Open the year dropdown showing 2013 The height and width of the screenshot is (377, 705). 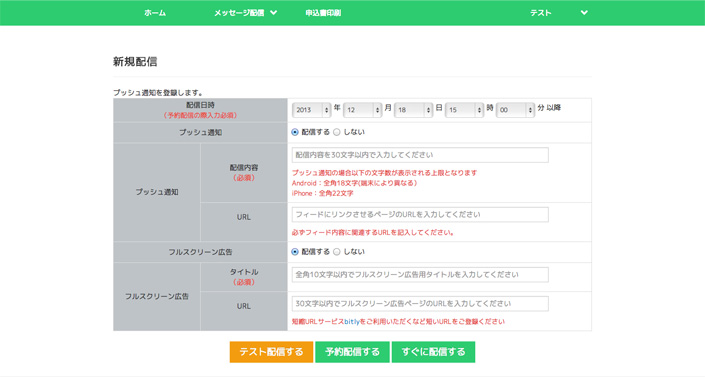click(x=312, y=110)
